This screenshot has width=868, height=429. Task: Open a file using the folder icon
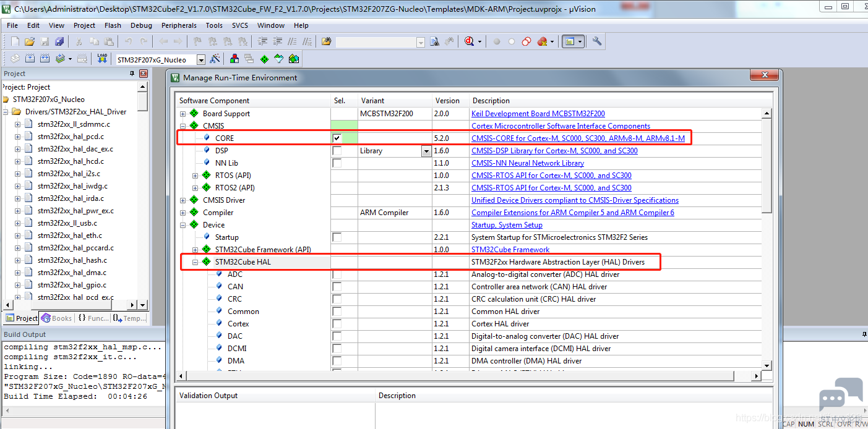coord(30,41)
